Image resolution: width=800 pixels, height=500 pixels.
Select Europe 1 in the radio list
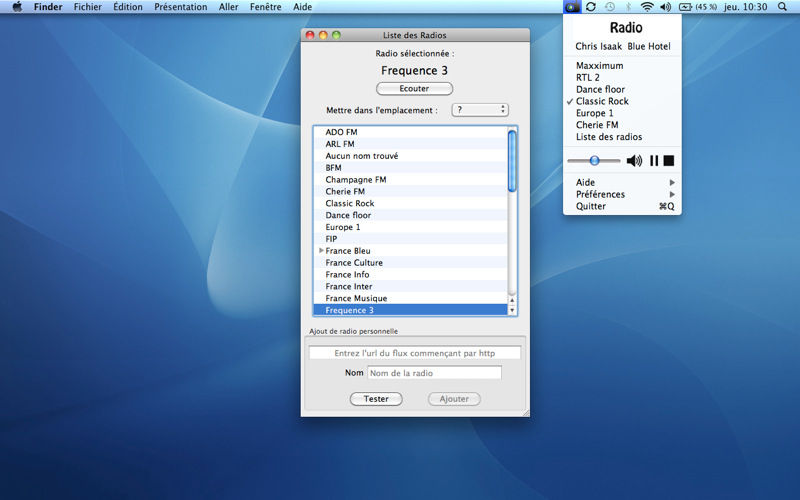[411, 227]
